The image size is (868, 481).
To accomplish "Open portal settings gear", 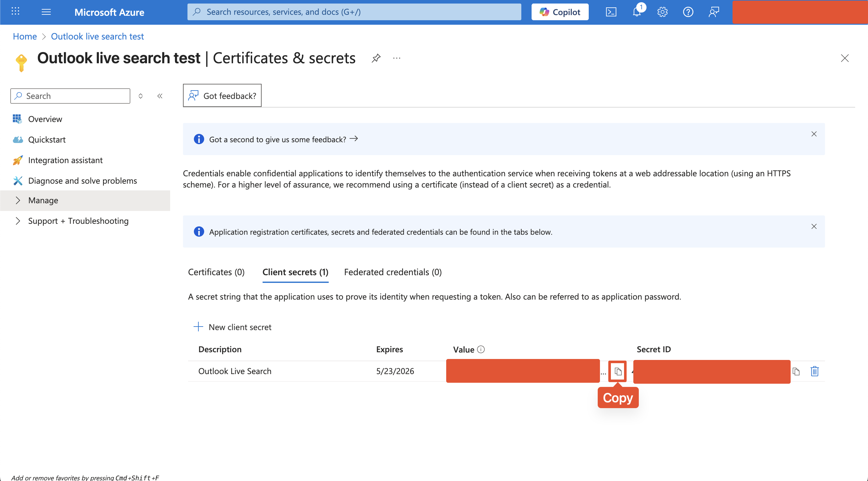I will (662, 12).
